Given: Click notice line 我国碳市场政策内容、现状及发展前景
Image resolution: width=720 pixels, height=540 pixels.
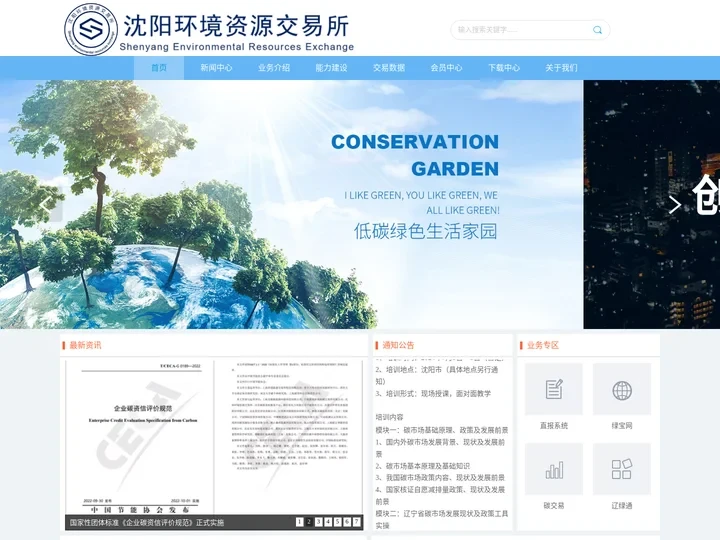Looking at the screenshot, I should click(440, 478).
